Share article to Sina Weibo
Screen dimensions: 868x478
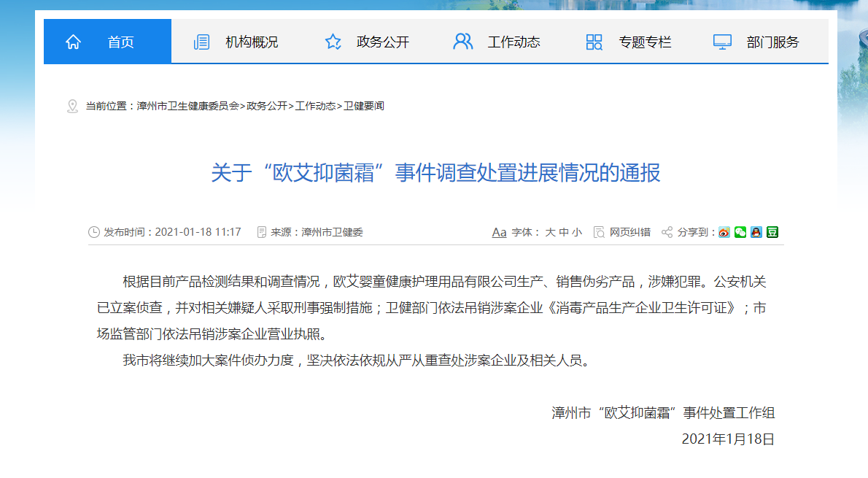pos(724,232)
